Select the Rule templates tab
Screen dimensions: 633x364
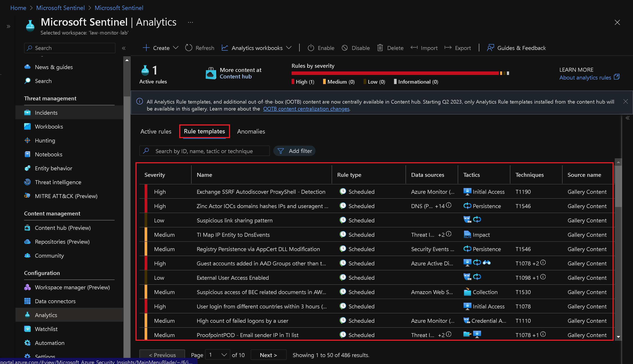(204, 131)
